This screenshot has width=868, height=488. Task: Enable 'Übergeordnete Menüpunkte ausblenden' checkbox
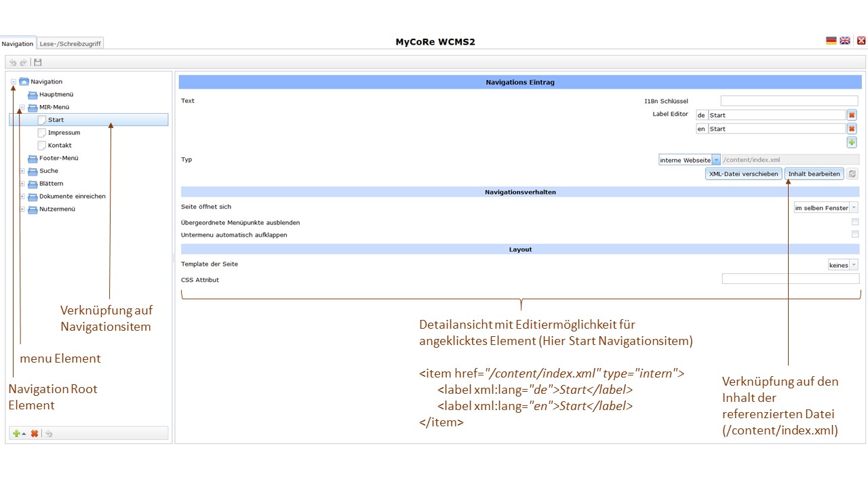coord(855,222)
